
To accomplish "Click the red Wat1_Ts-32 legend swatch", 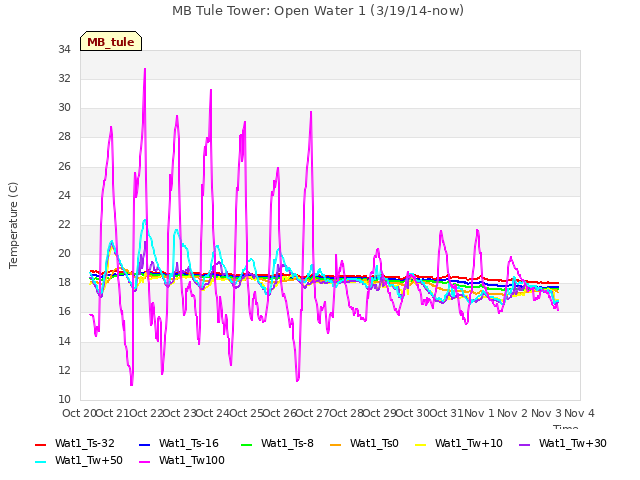I will coord(41,444).
